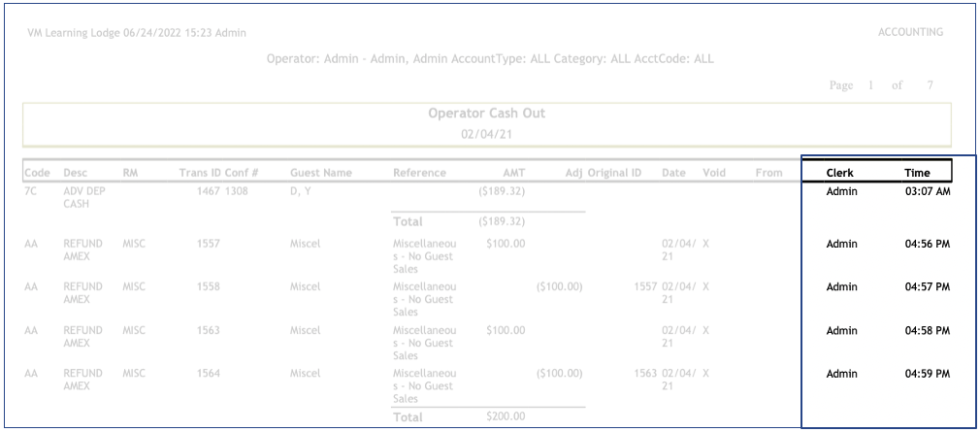Select the Guest Name column header
980x432 pixels.
[x=320, y=173]
